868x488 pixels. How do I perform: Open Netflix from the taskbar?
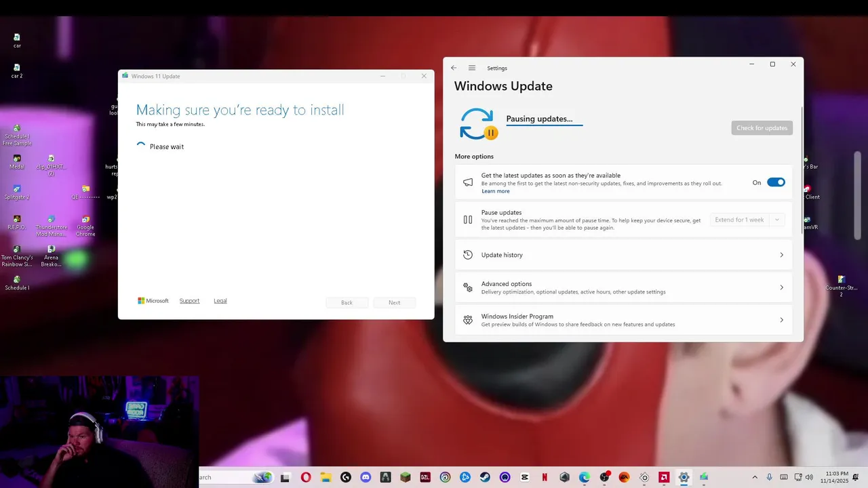545,477
